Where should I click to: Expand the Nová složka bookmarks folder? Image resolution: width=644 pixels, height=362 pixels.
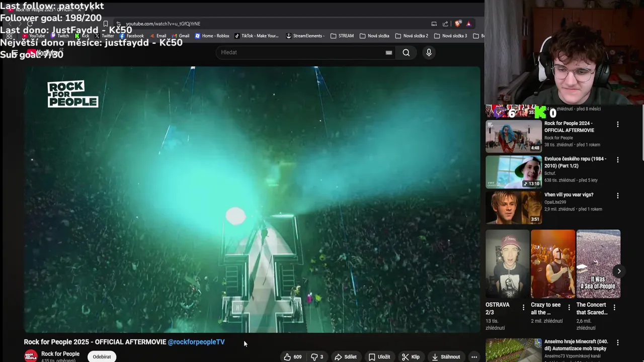[374, 36]
